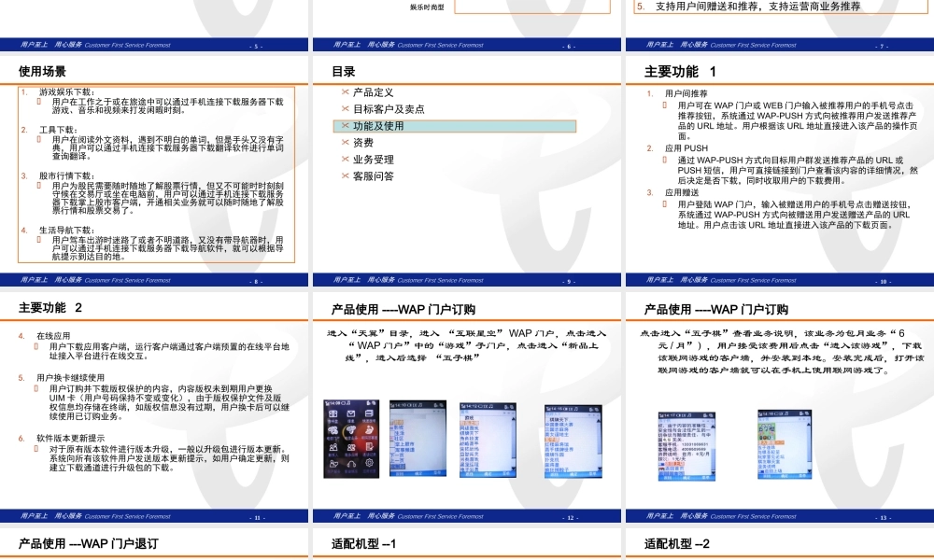Click 客服问答 in the 目录 list
The image size is (934, 560).
[x=373, y=176]
